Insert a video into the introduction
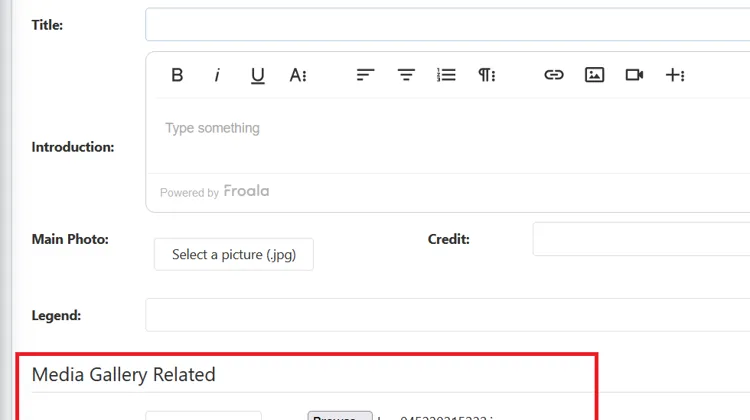 [634, 75]
